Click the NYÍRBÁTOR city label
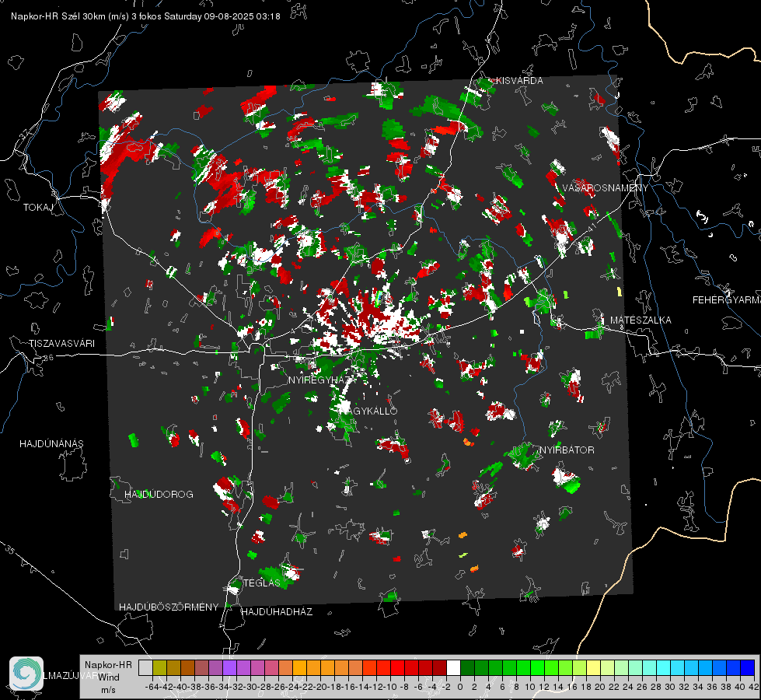 click(567, 450)
